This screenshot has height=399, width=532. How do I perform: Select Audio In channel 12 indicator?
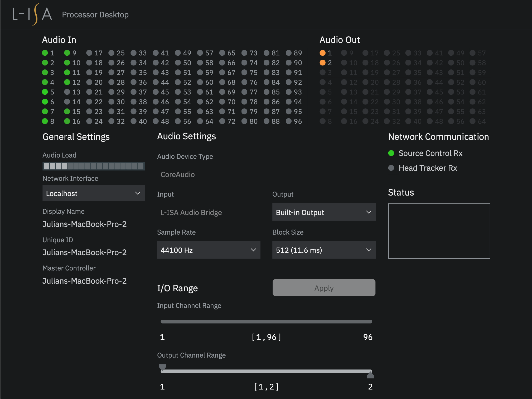67,82
